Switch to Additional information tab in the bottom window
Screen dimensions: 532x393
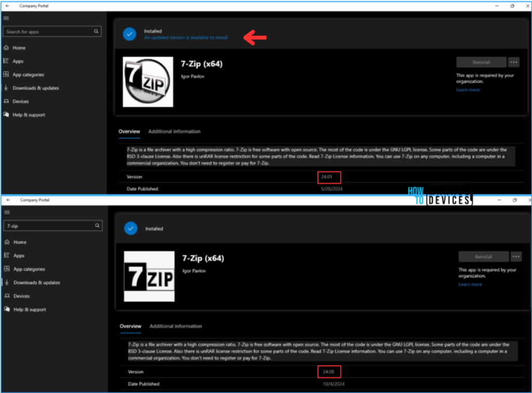tap(176, 326)
